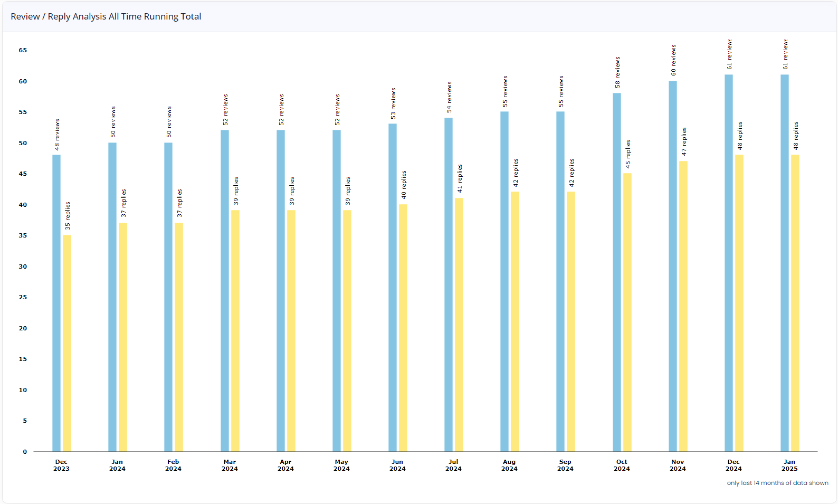The height and width of the screenshot is (504, 838).
Task: Click the Jun 2024 axis label
Action: (397, 465)
